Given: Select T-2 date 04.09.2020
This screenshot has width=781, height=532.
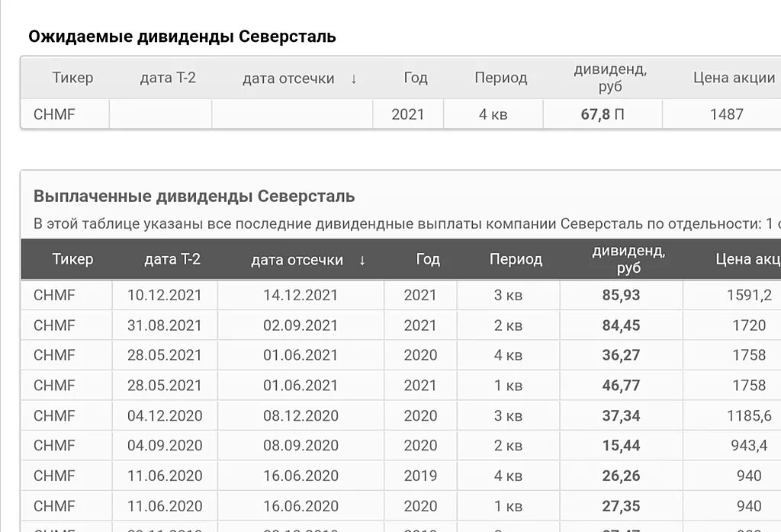Looking at the screenshot, I should [165, 445].
